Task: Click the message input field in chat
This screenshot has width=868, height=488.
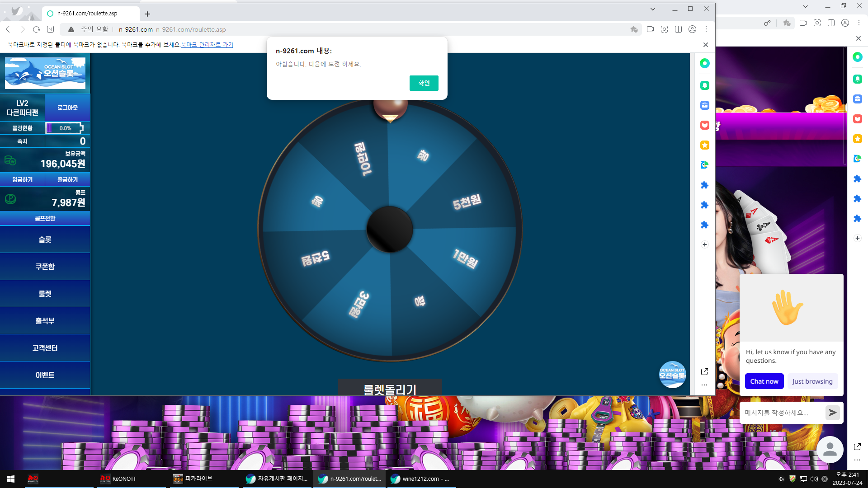Action: pyautogui.click(x=782, y=413)
